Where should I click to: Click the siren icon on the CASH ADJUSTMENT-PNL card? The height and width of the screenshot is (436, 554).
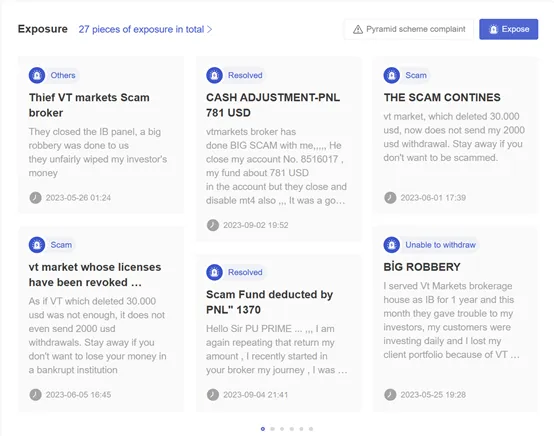coord(214,75)
